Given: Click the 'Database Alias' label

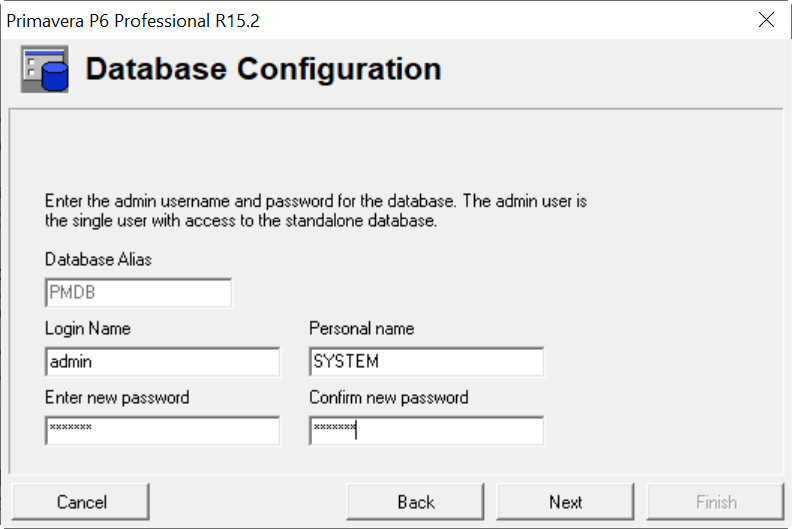Looking at the screenshot, I should [x=98, y=260].
